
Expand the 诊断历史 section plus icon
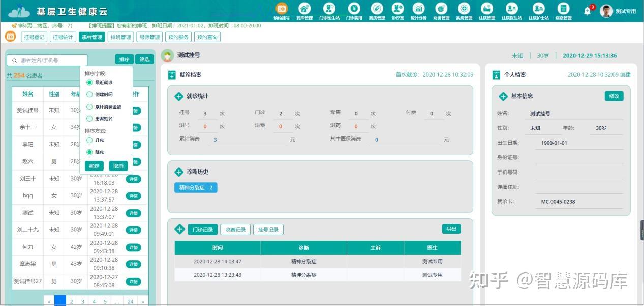pyautogui.click(x=179, y=172)
